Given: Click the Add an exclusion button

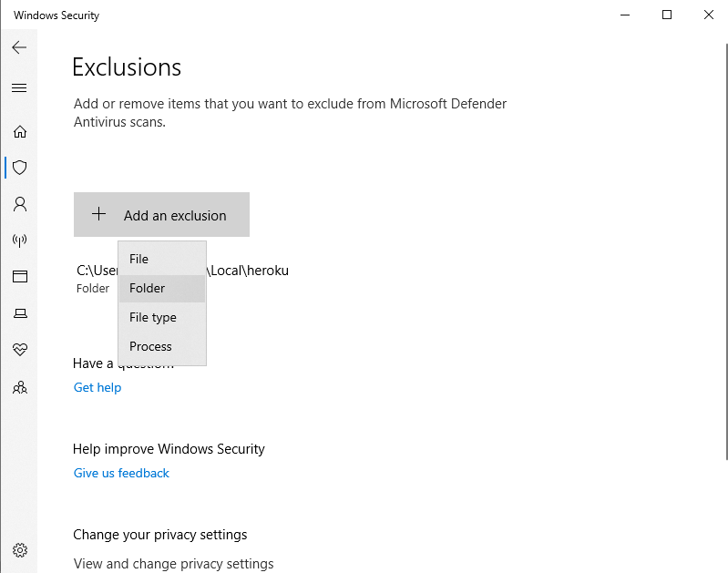Looking at the screenshot, I should pos(161,216).
